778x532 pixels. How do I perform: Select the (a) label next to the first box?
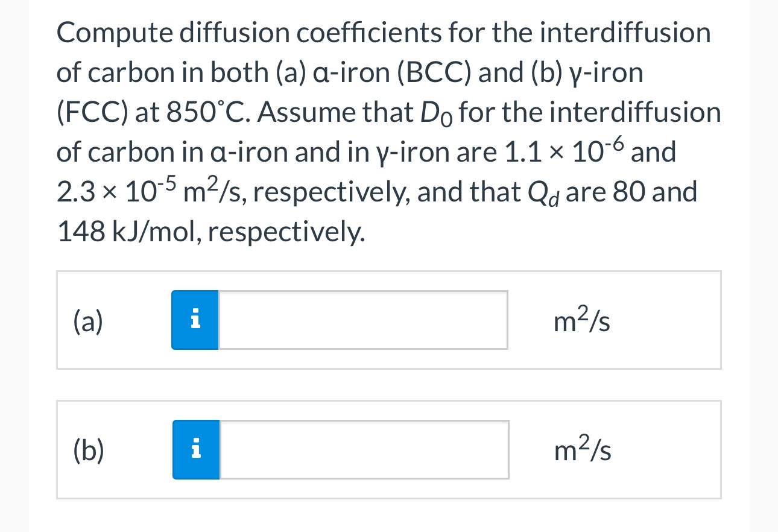tap(86, 321)
